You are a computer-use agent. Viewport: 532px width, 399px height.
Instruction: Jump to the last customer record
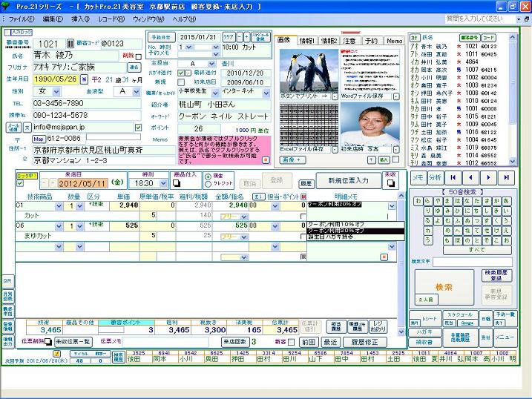(x=506, y=177)
